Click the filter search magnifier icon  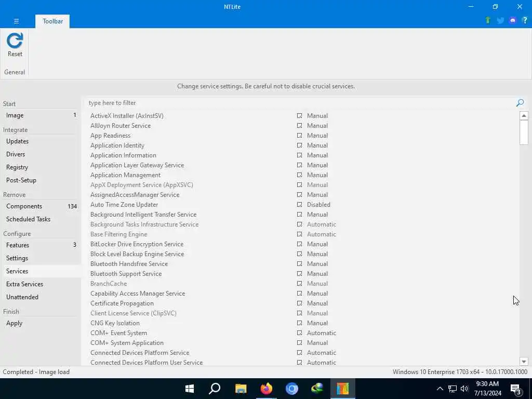tap(520, 103)
